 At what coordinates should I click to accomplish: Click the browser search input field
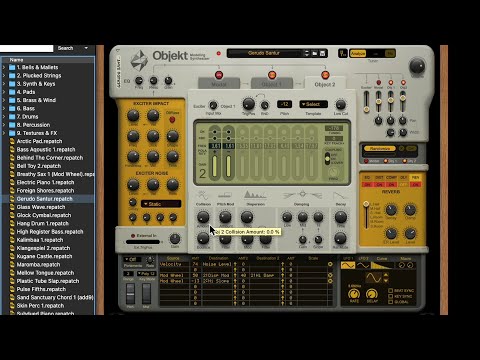click(26, 48)
